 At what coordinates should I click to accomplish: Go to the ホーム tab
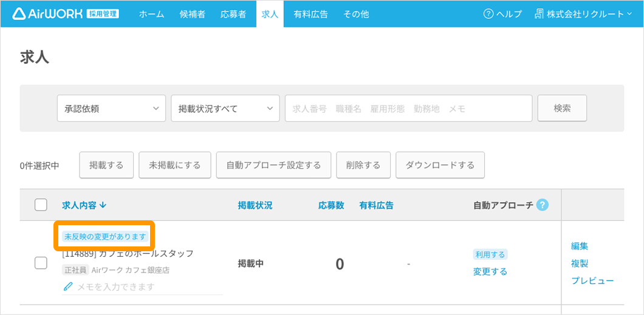[151, 14]
